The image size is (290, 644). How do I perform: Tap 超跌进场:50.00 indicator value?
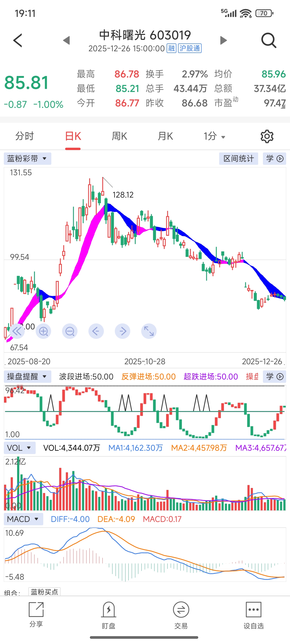(211, 377)
